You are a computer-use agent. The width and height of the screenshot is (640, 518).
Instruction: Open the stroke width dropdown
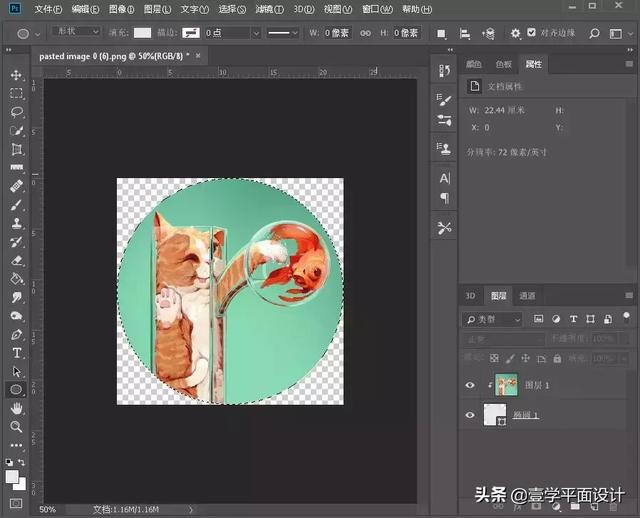click(256, 33)
